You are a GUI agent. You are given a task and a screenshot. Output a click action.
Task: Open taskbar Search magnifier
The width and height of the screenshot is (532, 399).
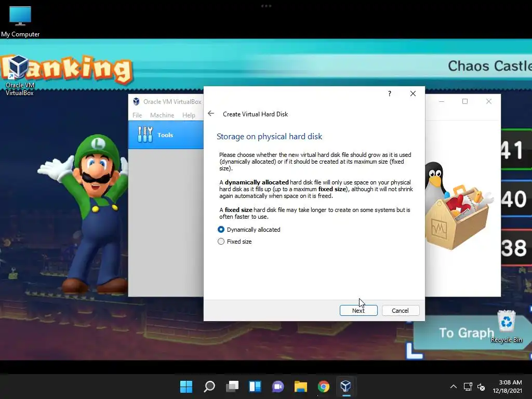pos(209,387)
